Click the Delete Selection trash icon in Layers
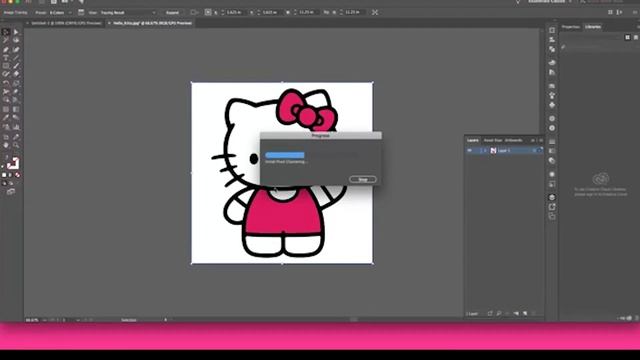 click(533, 313)
